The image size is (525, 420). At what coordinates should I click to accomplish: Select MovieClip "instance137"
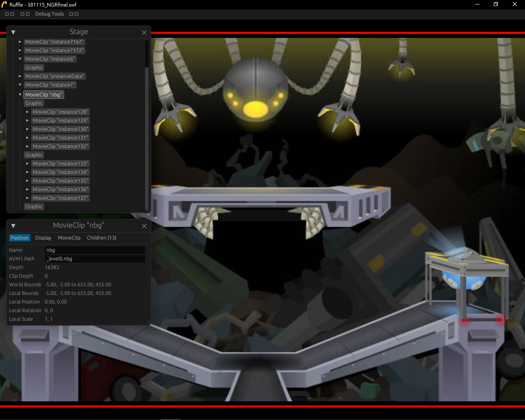(60, 198)
